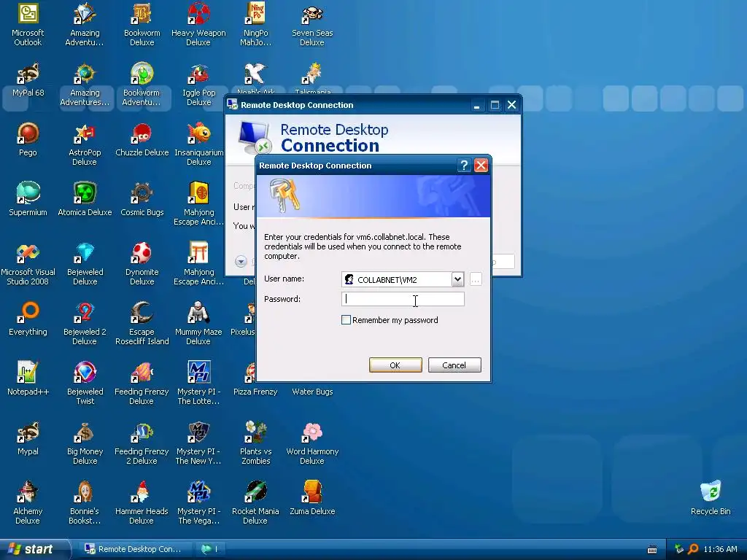Expand the User name dropdown arrow
The image size is (747, 560).
(x=457, y=279)
